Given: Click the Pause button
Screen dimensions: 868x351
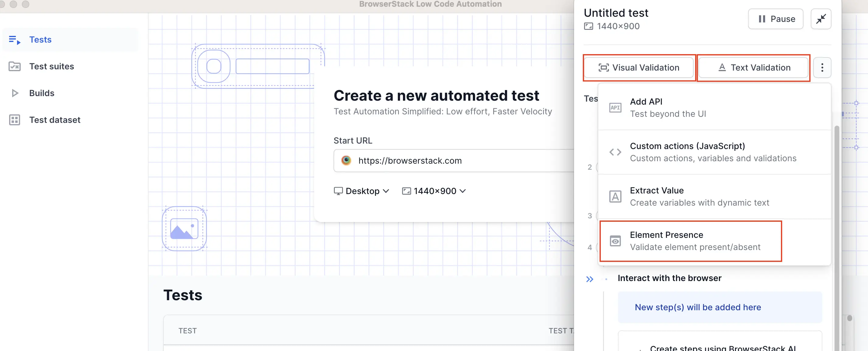Looking at the screenshot, I should click(x=775, y=19).
